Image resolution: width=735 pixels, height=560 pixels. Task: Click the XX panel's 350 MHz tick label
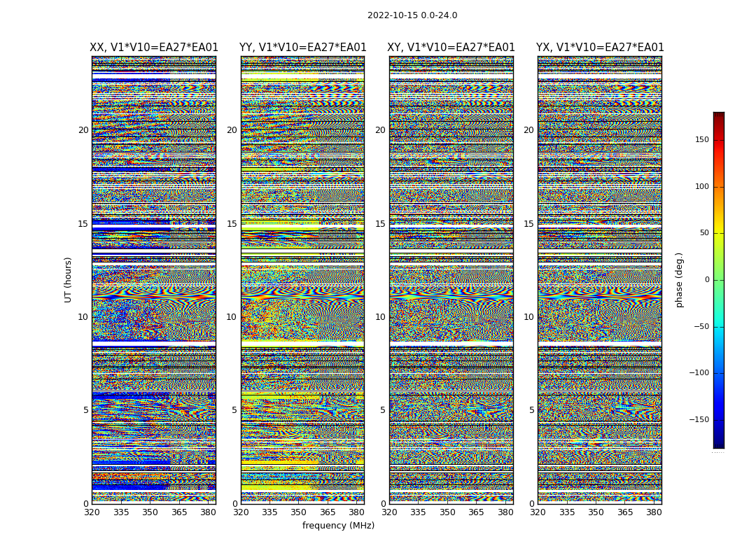(150, 512)
